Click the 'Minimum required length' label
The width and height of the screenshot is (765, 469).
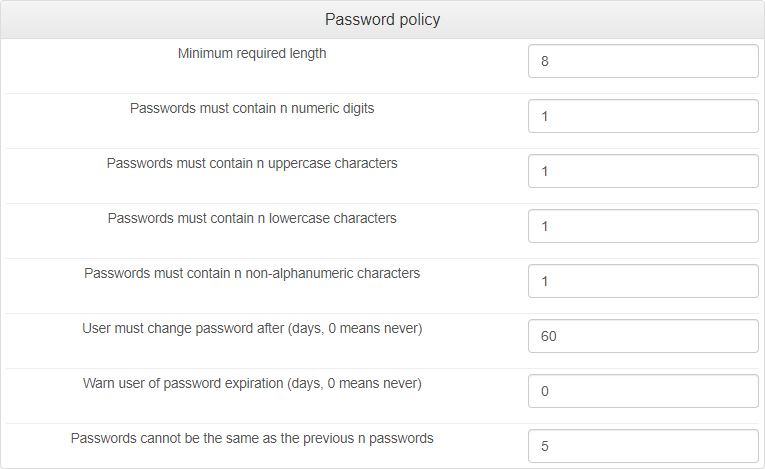[x=252, y=54]
